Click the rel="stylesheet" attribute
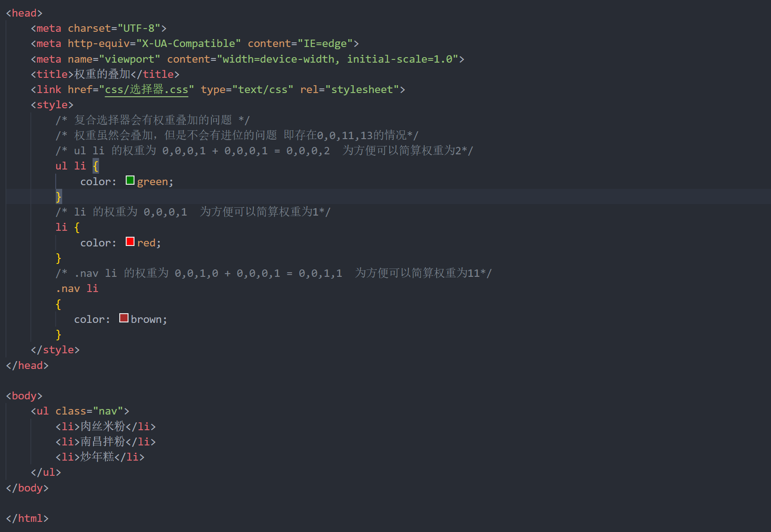Image resolution: width=771 pixels, height=532 pixels. (350, 90)
